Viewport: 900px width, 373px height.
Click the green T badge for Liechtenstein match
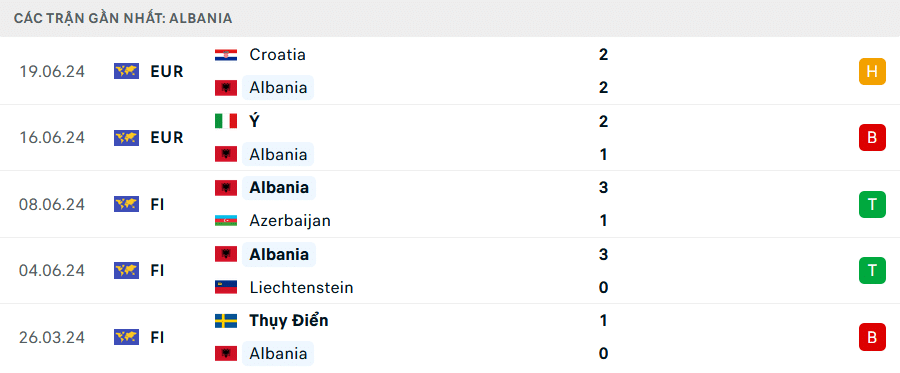click(872, 270)
